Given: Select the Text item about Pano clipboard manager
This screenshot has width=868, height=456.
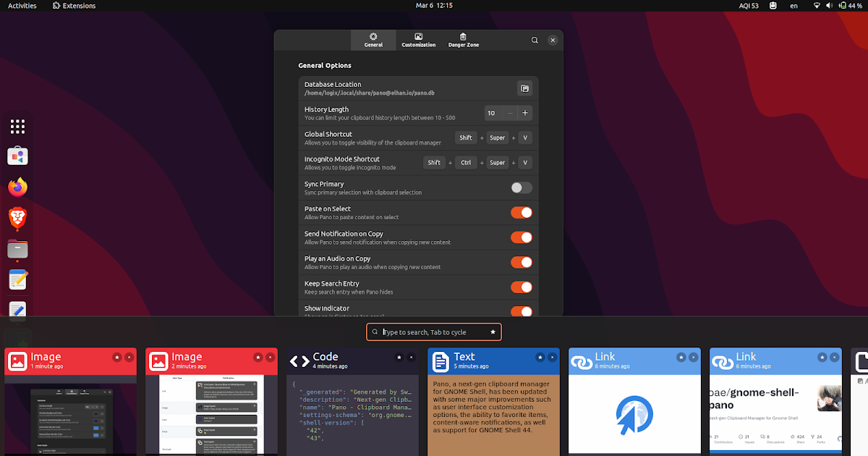Looking at the screenshot, I should pos(493,415).
